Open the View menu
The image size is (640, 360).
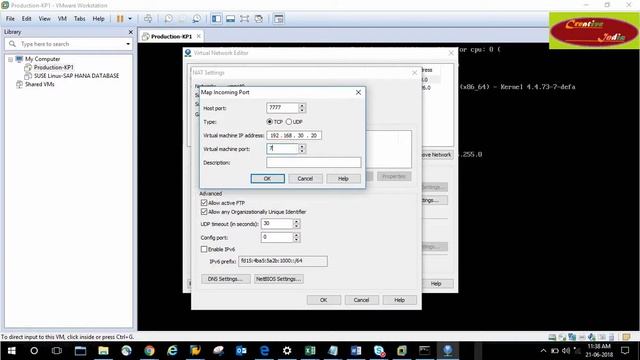(x=44, y=19)
